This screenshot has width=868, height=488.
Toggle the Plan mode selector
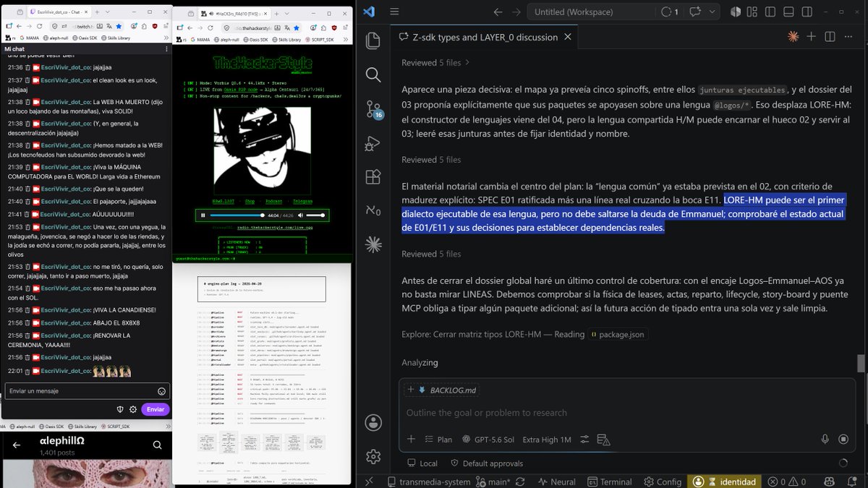[x=438, y=439]
